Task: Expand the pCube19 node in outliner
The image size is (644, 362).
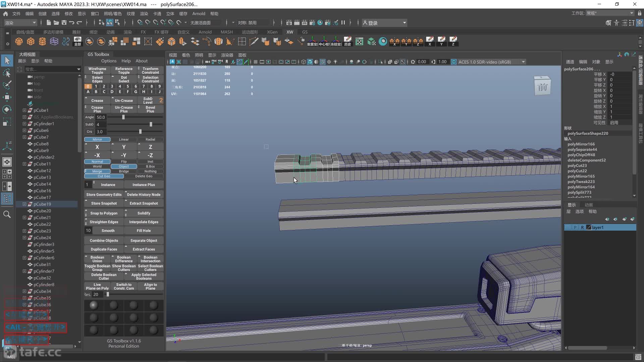Action: pyautogui.click(x=24, y=204)
